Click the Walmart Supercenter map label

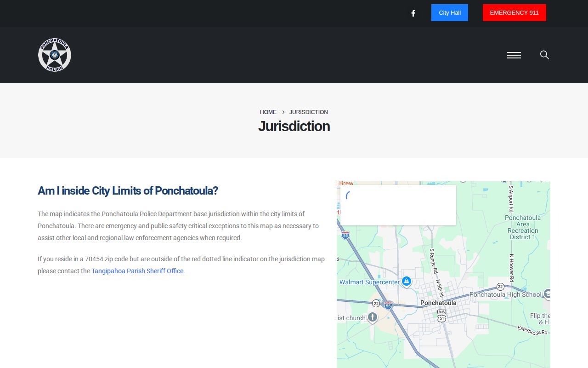[x=369, y=282]
